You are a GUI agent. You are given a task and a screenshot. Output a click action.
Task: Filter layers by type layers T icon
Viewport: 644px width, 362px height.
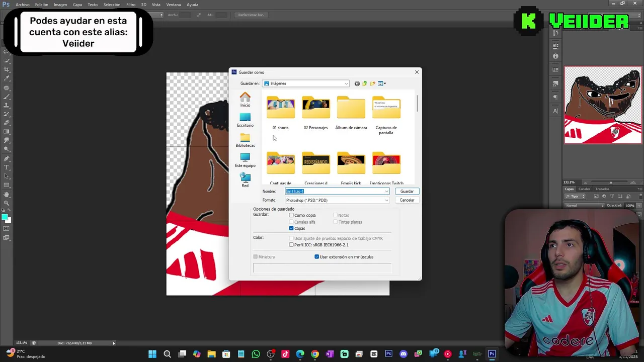click(x=612, y=196)
